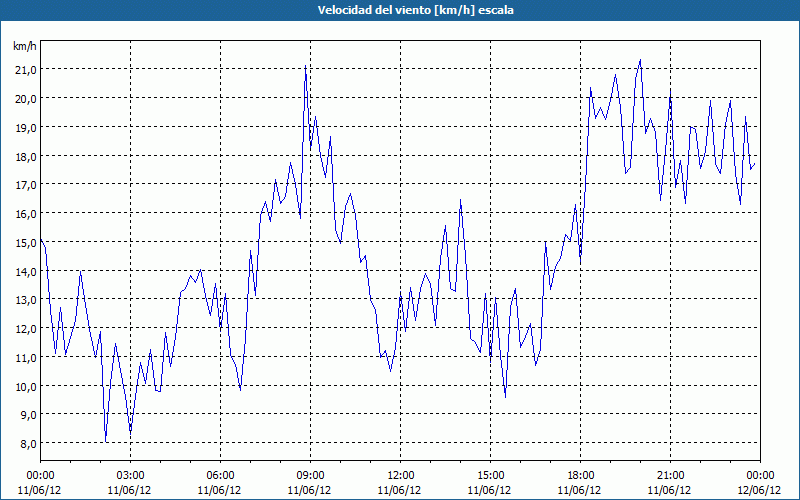Select the 17,0 y-axis value
This screenshot has height=500, width=800.
point(26,185)
